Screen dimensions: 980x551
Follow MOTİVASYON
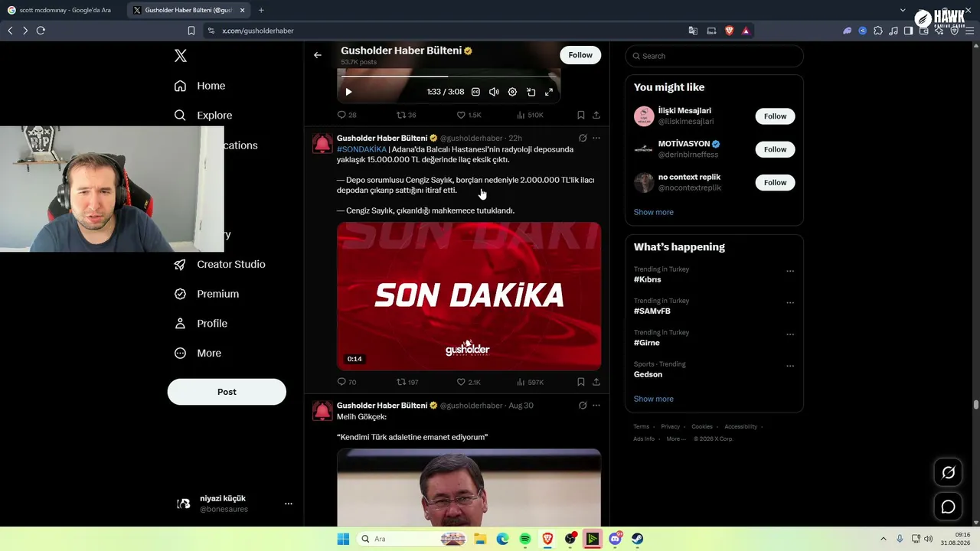tap(775, 149)
